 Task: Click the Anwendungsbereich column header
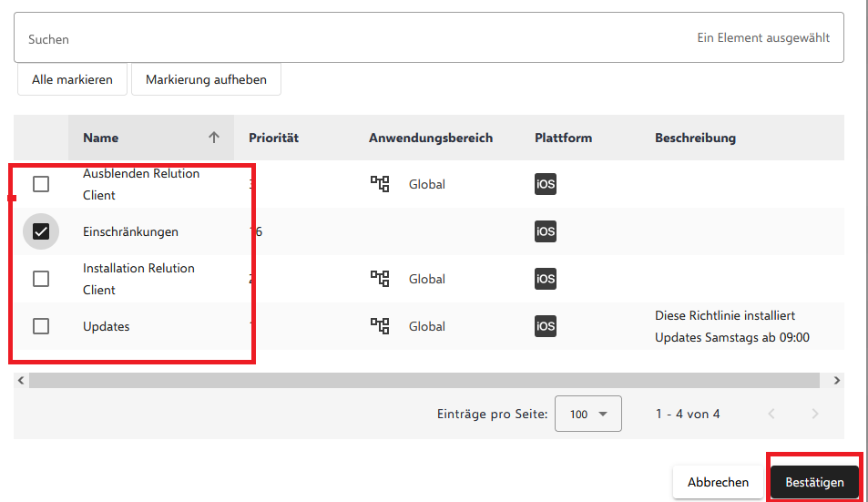[431, 138]
